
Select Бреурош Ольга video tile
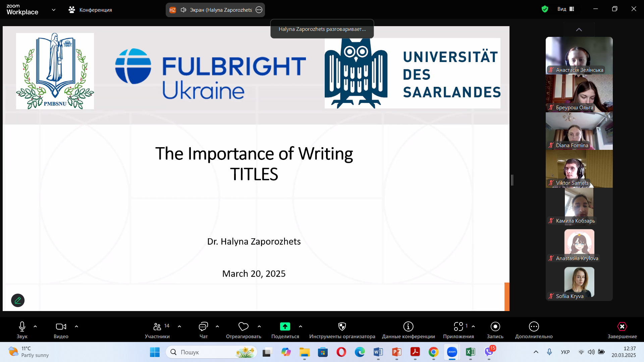point(579,93)
